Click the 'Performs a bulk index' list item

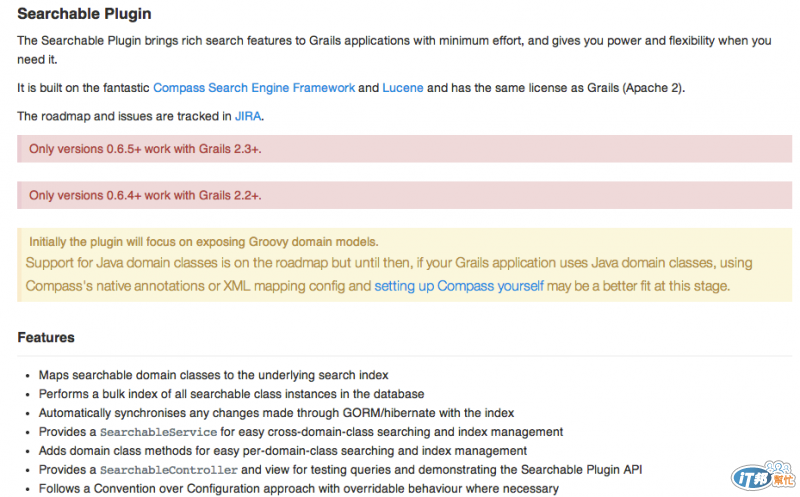(231, 394)
